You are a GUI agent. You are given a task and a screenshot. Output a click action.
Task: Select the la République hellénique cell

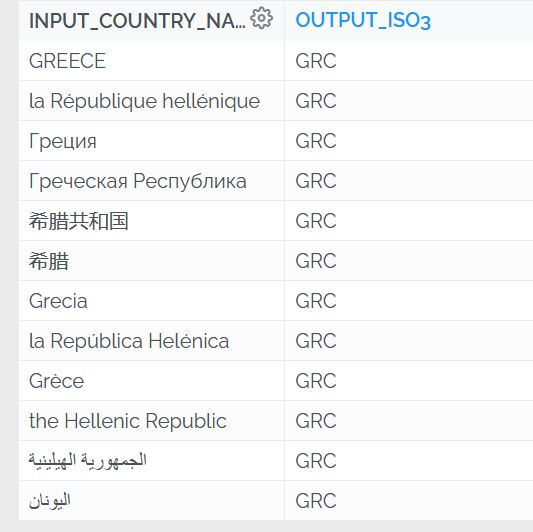(152, 101)
